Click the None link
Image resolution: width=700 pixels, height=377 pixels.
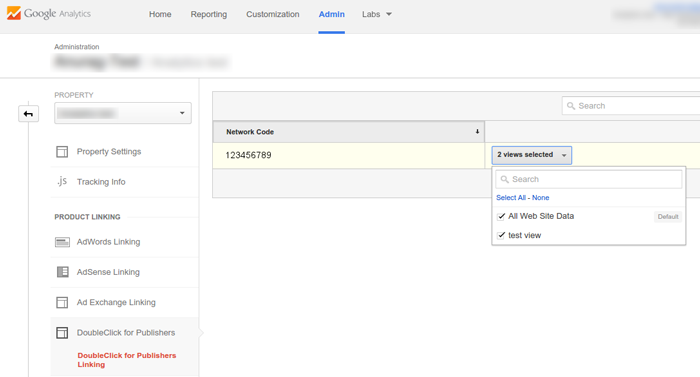click(x=541, y=198)
